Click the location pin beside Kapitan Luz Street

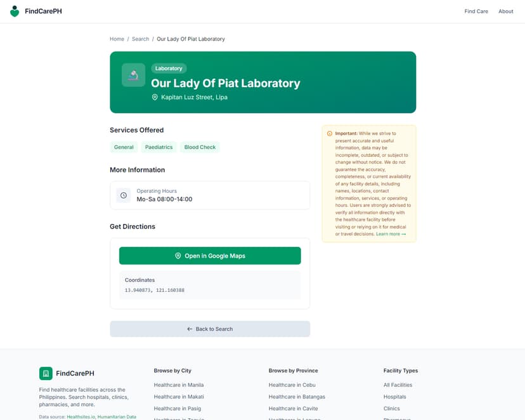pyautogui.click(x=154, y=97)
